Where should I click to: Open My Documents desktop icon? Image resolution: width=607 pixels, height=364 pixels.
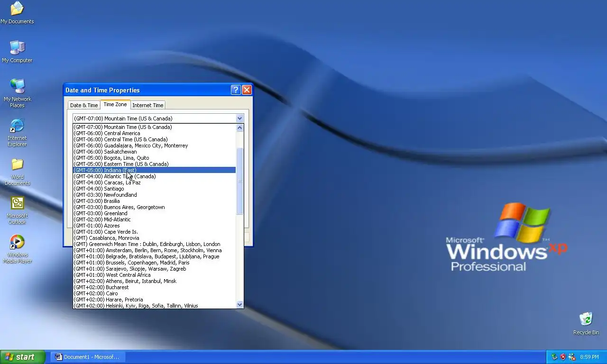[x=17, y=13]
